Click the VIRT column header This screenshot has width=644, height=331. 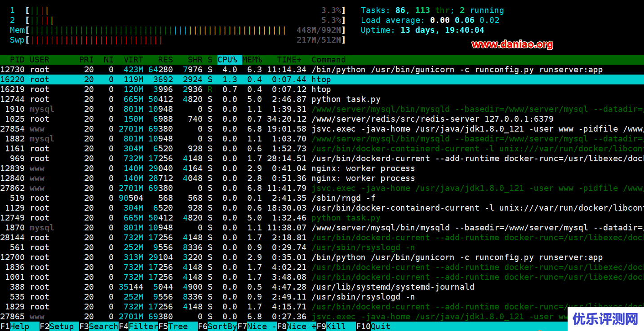133,60
